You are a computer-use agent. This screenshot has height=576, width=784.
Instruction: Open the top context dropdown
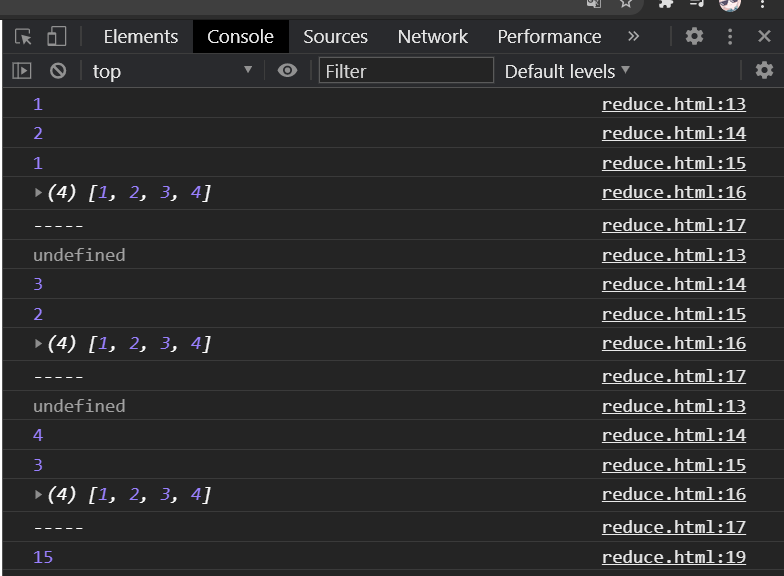click(x=172, y=71)
